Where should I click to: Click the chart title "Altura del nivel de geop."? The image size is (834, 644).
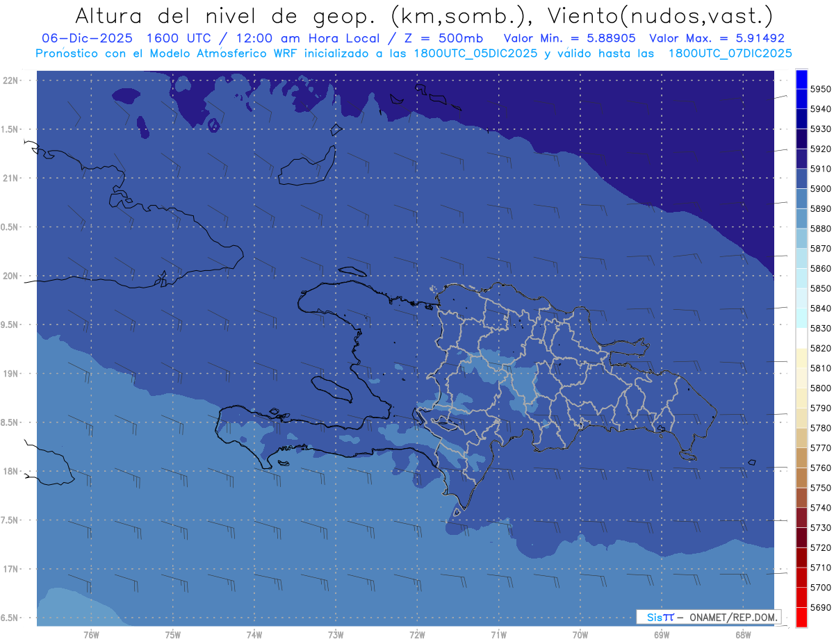(227, 16)
